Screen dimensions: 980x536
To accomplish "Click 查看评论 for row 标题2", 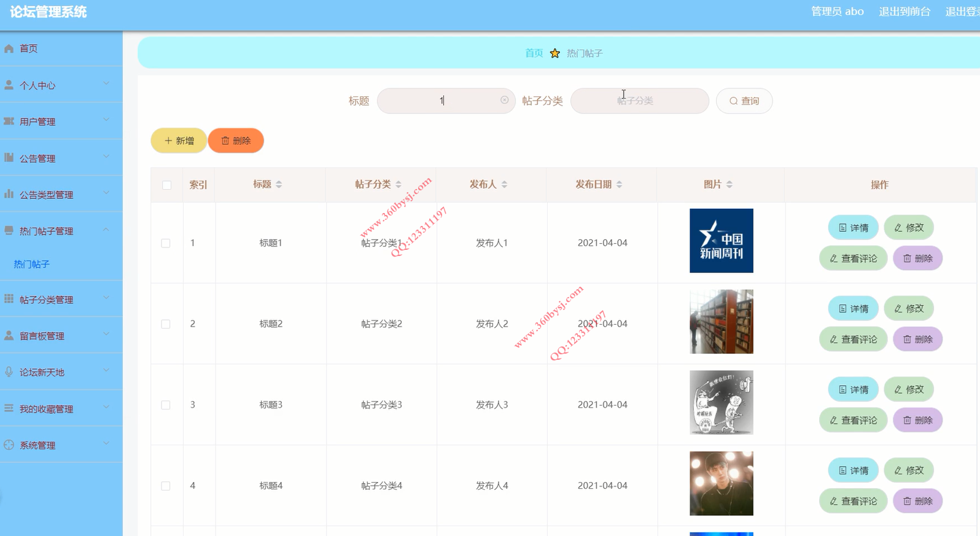I will [x=854, y=340].
